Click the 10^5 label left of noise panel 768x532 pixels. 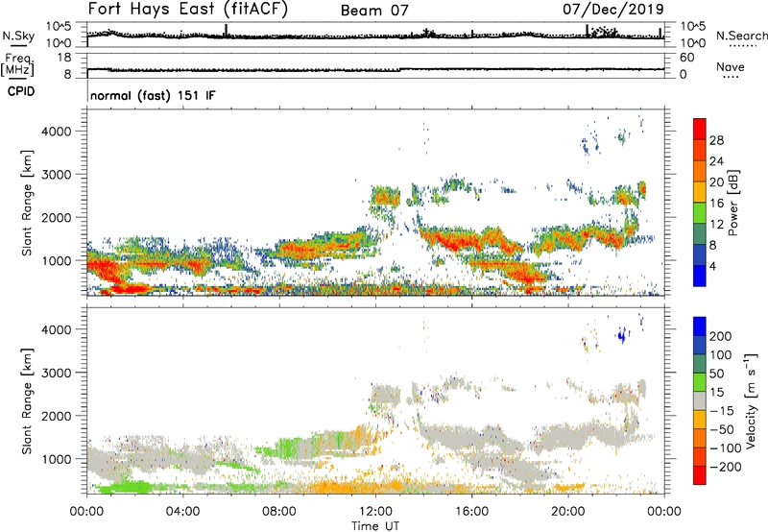point(59,27)
